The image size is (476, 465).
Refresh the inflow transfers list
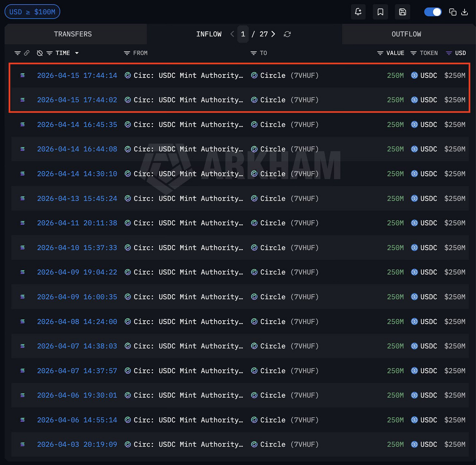[287, 34]
